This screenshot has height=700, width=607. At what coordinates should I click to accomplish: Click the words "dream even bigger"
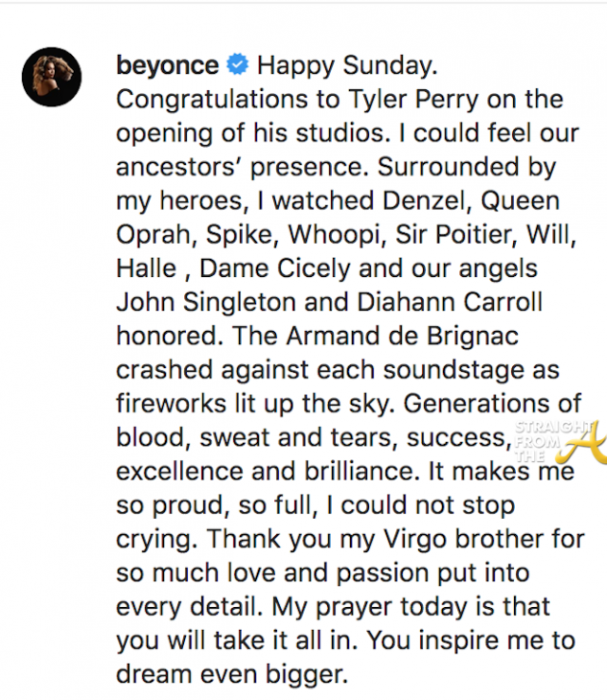229,673
